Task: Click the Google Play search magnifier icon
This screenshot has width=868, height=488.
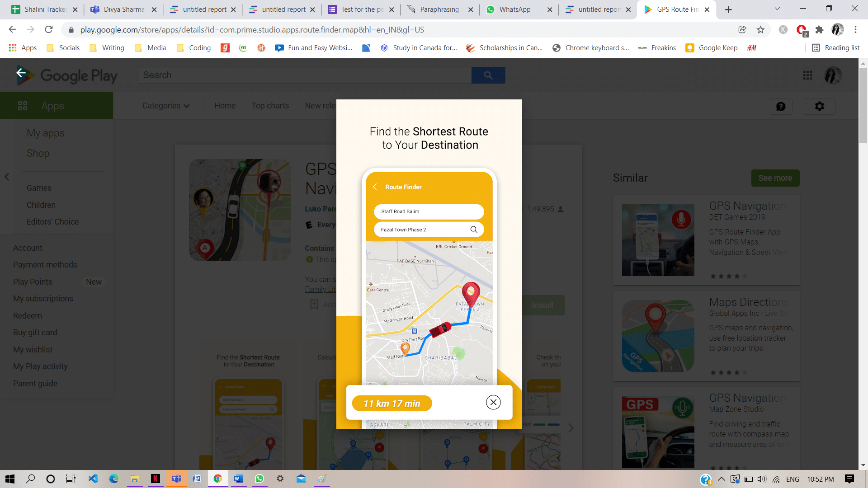Action: (488, 75)
